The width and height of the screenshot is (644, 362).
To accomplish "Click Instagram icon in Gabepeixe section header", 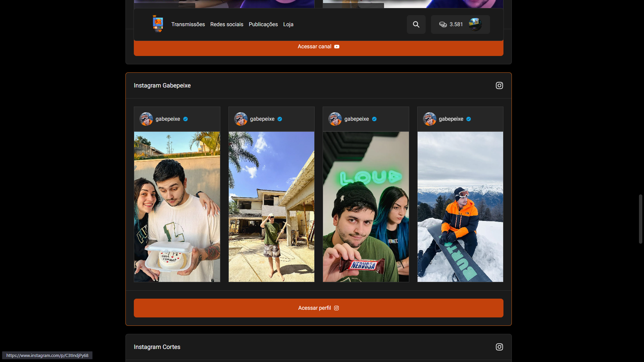I will (499, 85).
